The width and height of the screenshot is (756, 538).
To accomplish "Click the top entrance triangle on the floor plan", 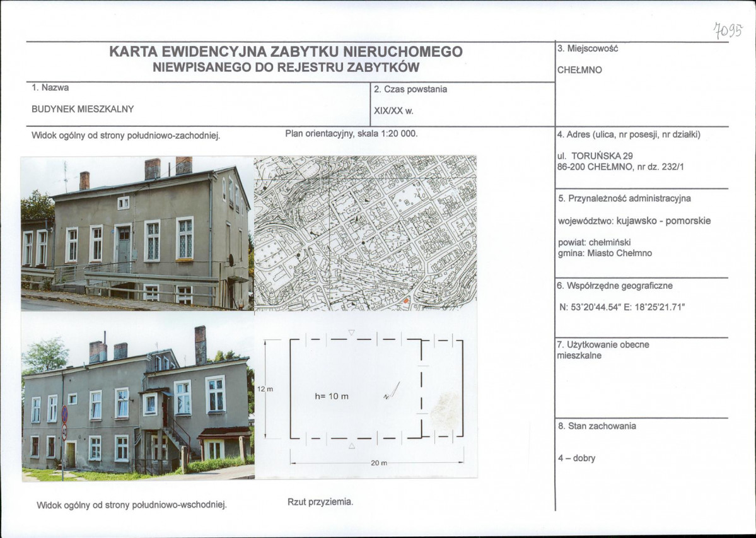I will (x=352, y=332).
